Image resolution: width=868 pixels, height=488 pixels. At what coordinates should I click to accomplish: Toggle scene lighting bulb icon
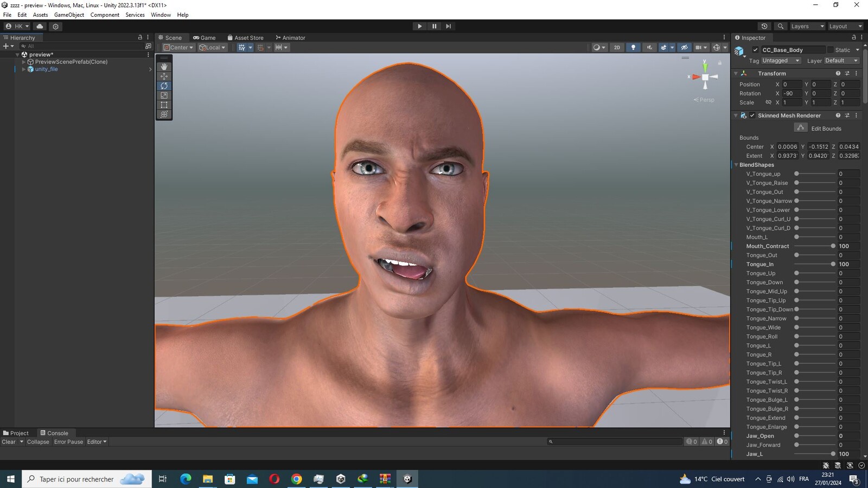tap(633, 48)
